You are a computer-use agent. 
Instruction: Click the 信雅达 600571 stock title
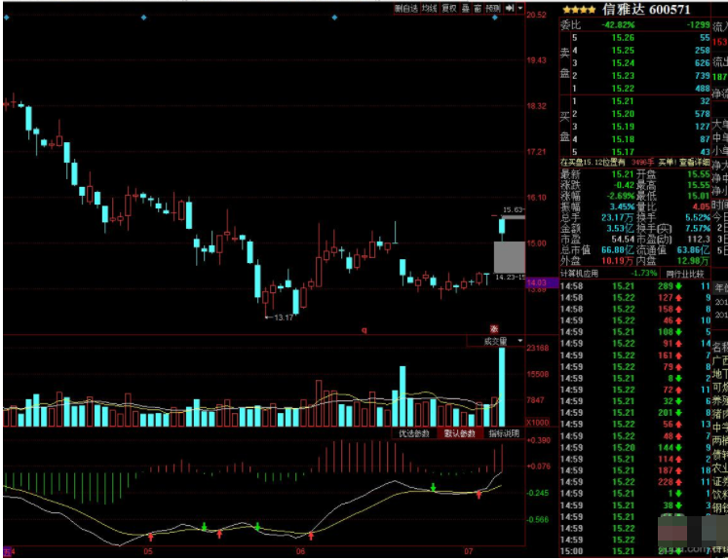pyautogui.click(x=646, y=10)
